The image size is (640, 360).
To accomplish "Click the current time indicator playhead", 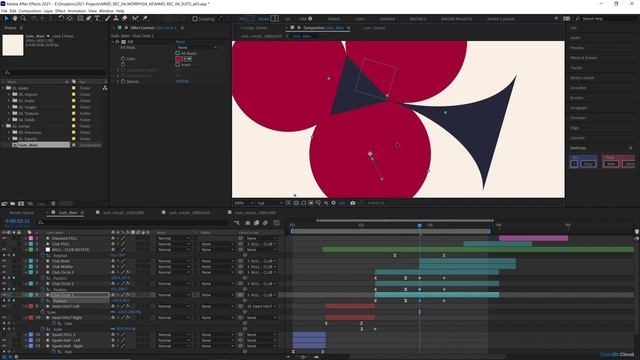I will click(x=420, y=225).
